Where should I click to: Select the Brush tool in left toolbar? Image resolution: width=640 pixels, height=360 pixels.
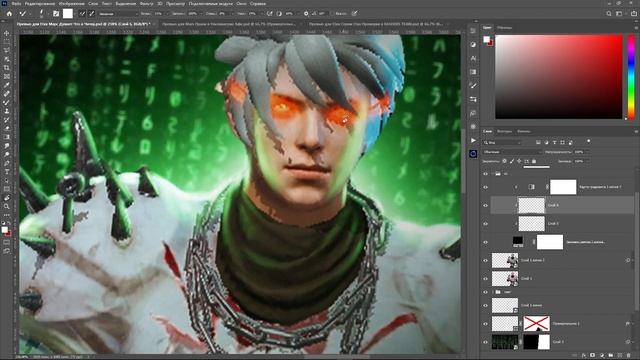[7, 102]
